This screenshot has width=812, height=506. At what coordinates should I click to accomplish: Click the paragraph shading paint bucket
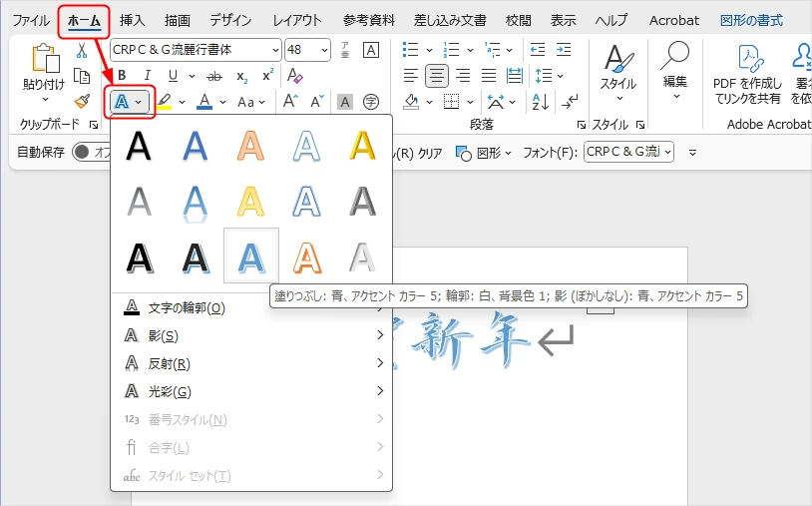(411, 101)
